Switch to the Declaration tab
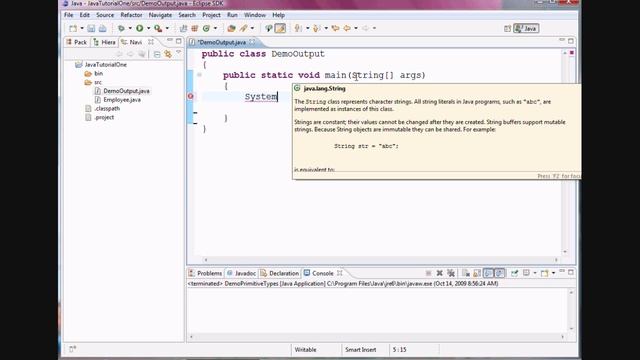640x360 pixels. (x=280, y=273)
